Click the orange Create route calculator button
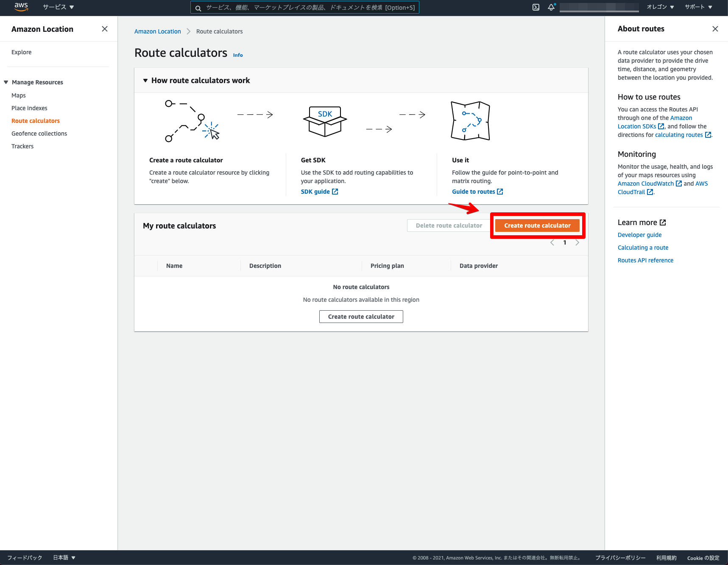 (x=537, y=225)
